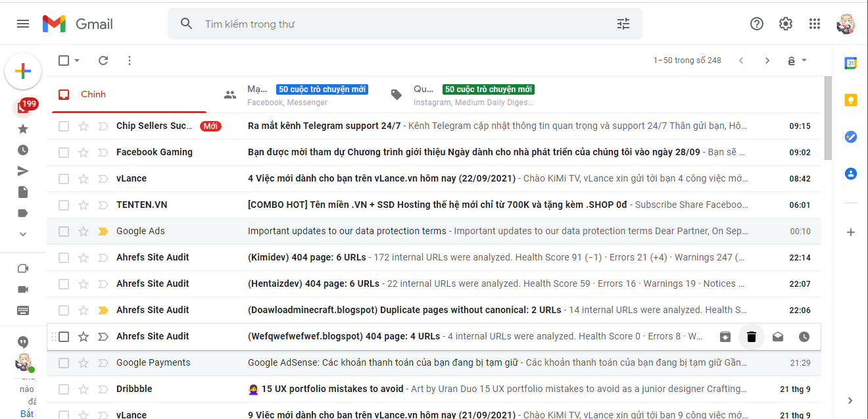
Task: Open the label tag icon in sidebar
Action: coord(23,213)
